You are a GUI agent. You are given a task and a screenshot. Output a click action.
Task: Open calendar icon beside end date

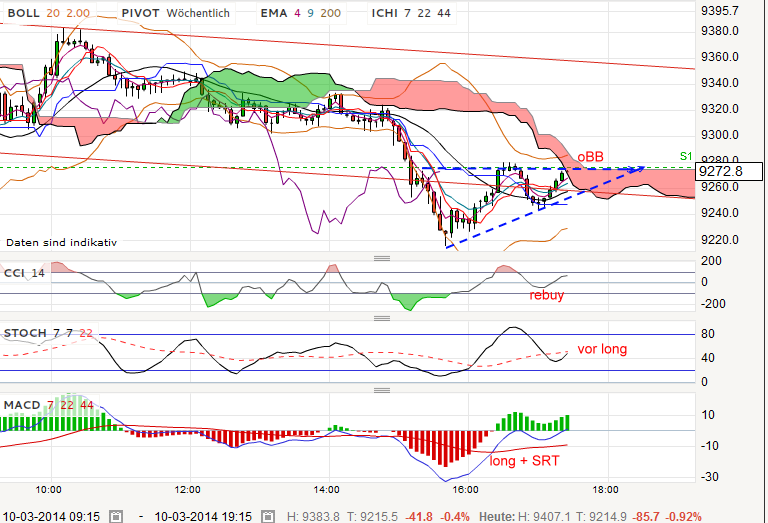click(267, 516)
